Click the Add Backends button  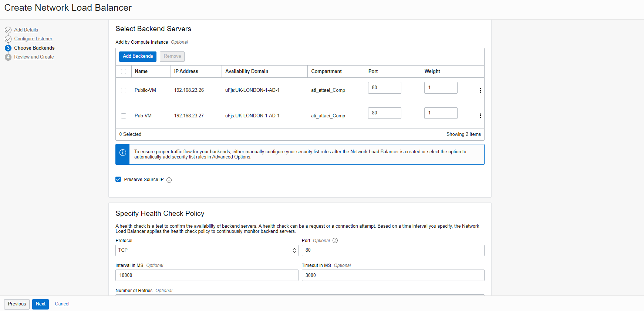(138, 56)
